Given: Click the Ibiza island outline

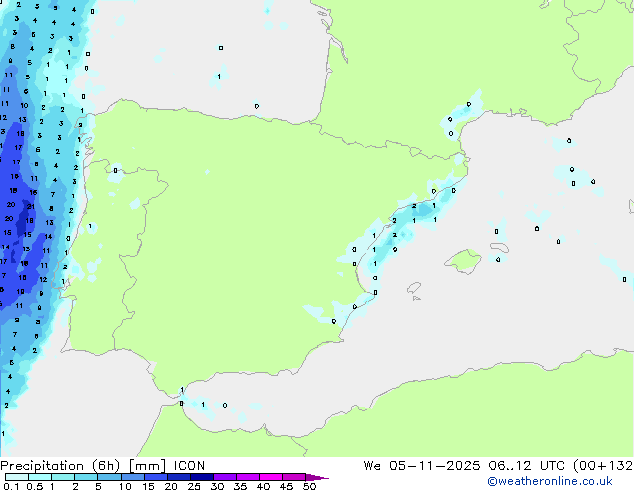Looking at the screenshot, I should [414, 288].
